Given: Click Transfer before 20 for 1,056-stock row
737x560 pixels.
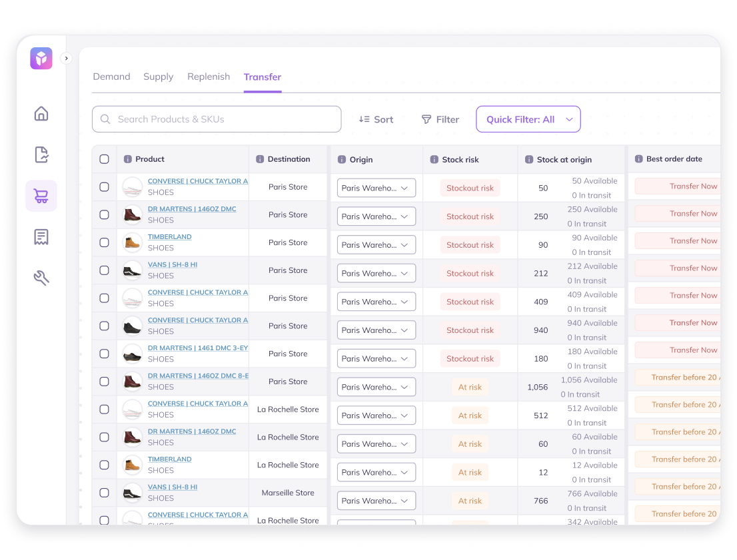Looking at the screenshot, I should click(677, 378).
